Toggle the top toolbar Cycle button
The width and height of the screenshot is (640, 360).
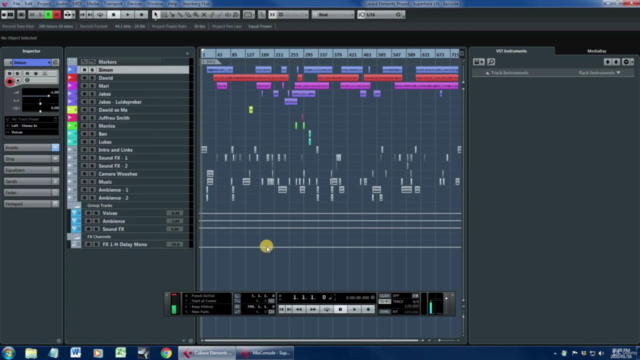coord(100,15)
